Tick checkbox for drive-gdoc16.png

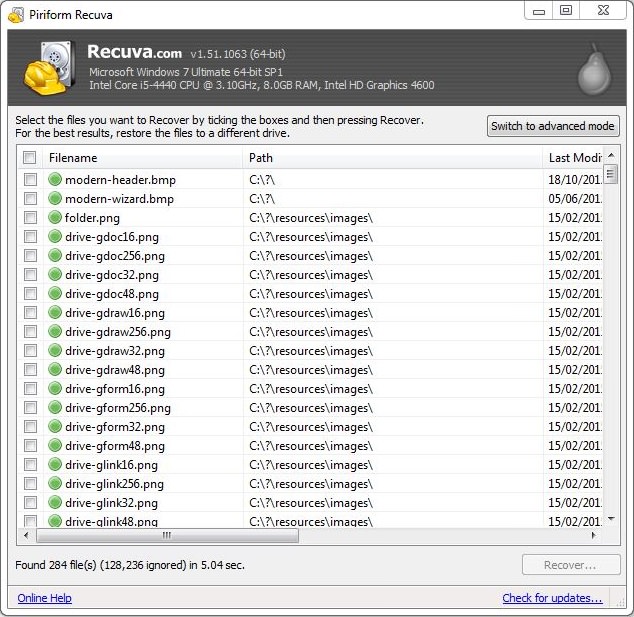30,236
